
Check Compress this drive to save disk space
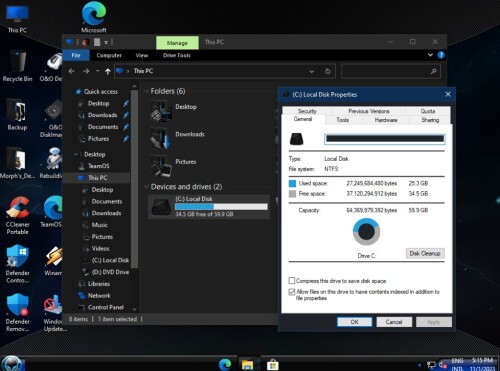(x=292, y=280)
